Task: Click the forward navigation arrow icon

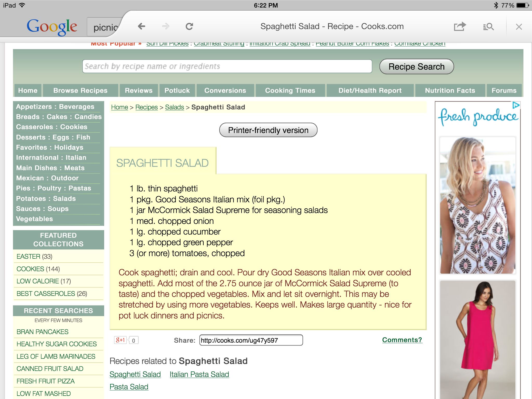Action: pos(166,26)
